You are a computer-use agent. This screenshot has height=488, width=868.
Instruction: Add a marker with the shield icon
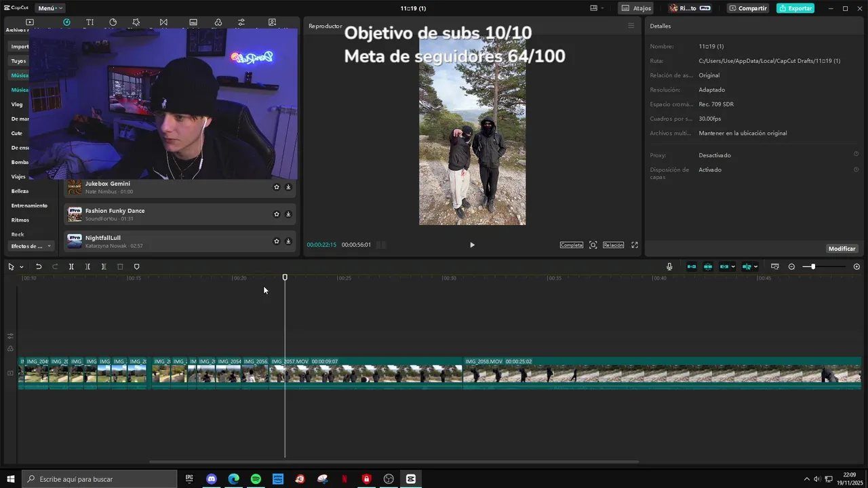point(136,267)
